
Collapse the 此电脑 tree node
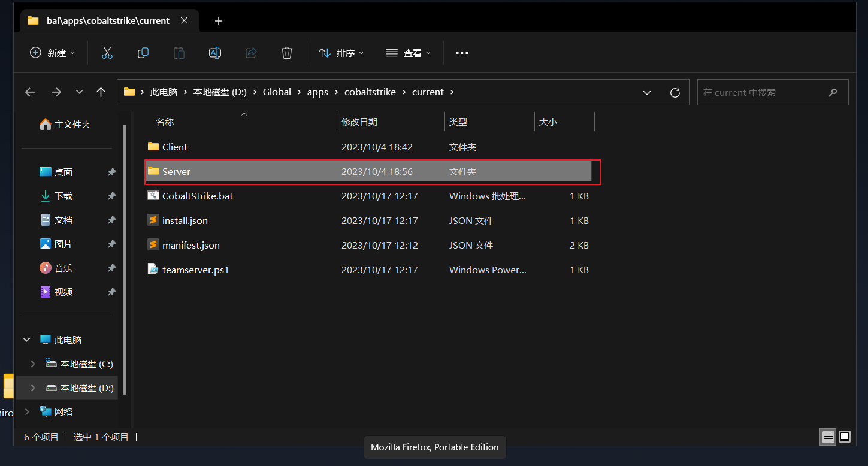click(27, 340)
